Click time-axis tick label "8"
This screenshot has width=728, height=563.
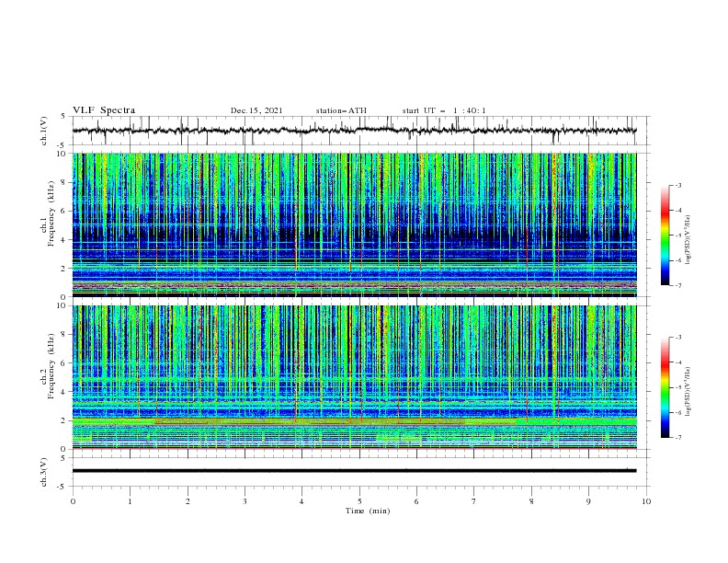[531, 501]
